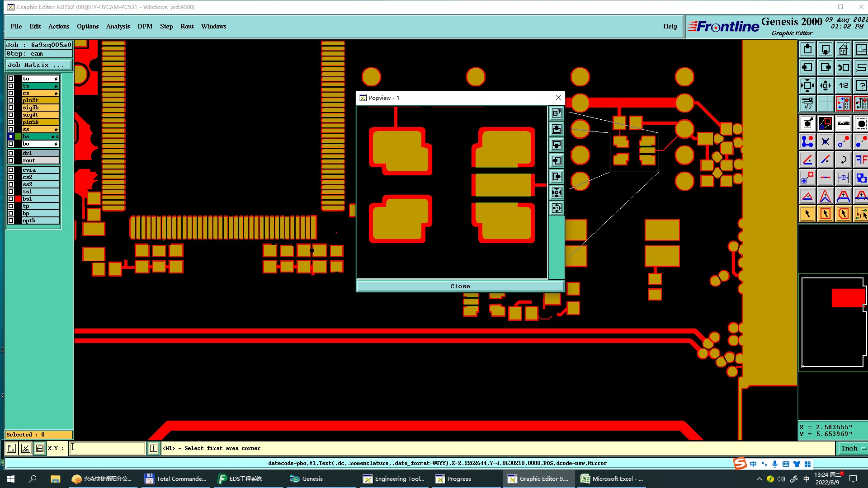Click the home view icon
The image size is (868, 488).
(x=843, y=49)
